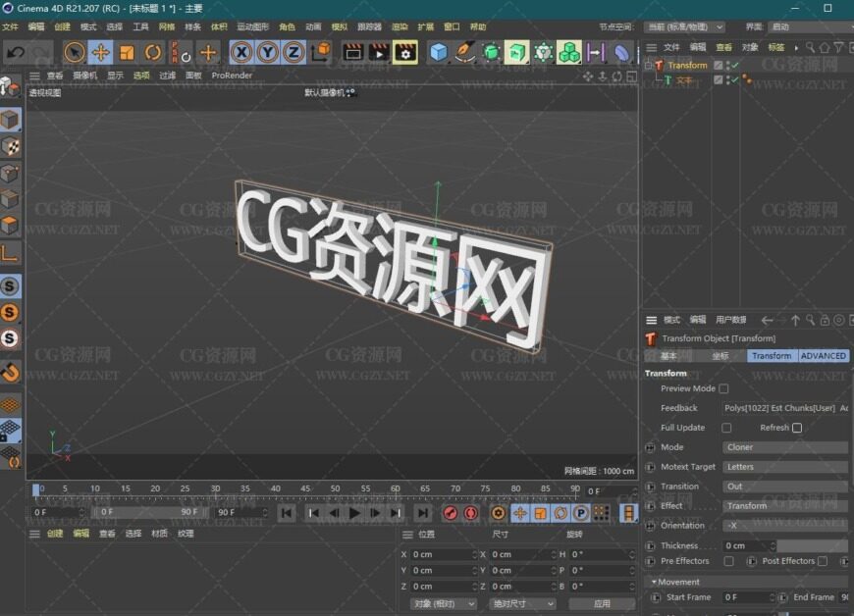Image resolution: width=854 pixels, height=616 pixels.
Task: Open the Motext Target dropdown showing Letters
Action: click(x=785, y=467)
